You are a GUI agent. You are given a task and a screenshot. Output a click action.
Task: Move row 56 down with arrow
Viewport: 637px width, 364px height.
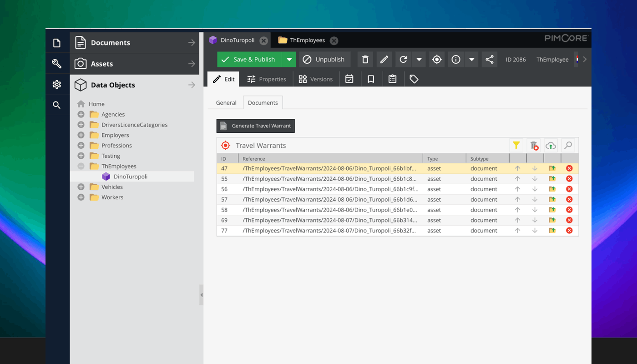(x=535, y=189)
